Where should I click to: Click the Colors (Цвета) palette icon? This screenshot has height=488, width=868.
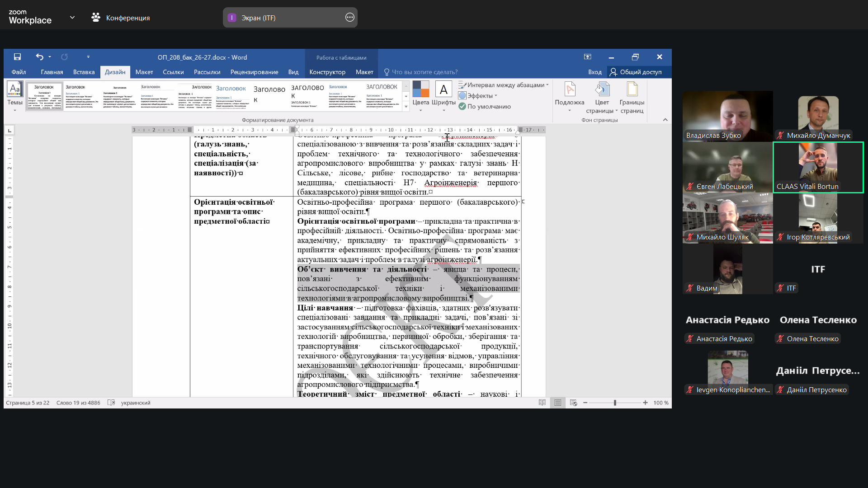[420, 89]
